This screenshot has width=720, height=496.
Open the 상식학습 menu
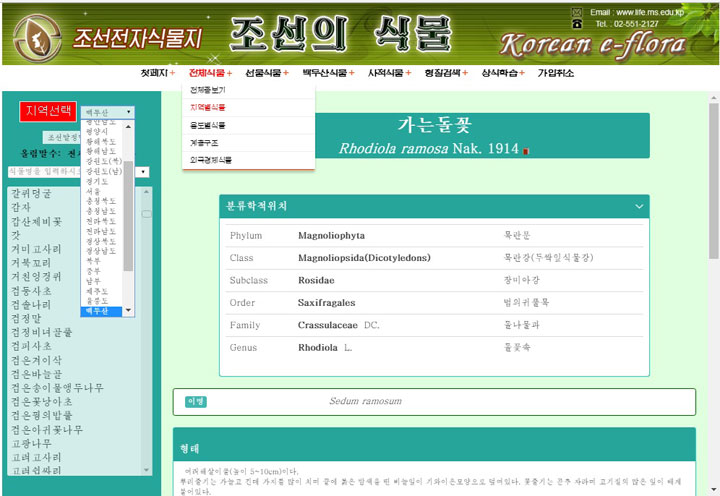pyautogui.click(x=503, y=73)
